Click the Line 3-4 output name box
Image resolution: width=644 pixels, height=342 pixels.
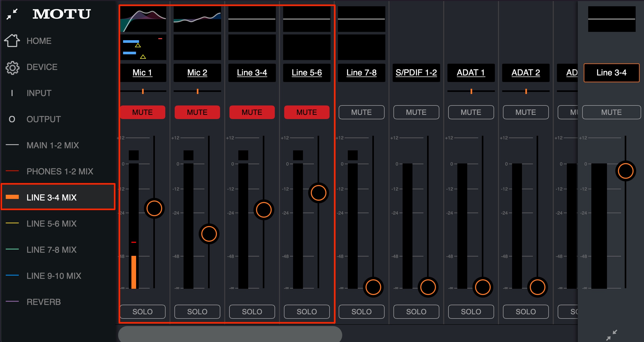point(612,73)
